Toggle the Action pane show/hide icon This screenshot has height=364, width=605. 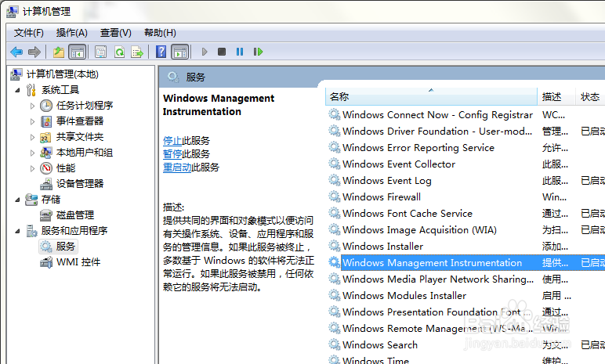(180, 52)
